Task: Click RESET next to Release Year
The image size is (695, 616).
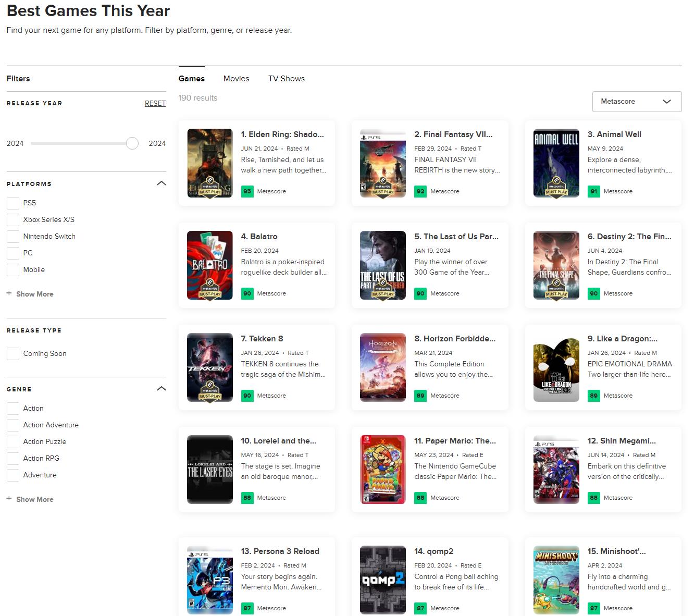Action: (155, 103)
